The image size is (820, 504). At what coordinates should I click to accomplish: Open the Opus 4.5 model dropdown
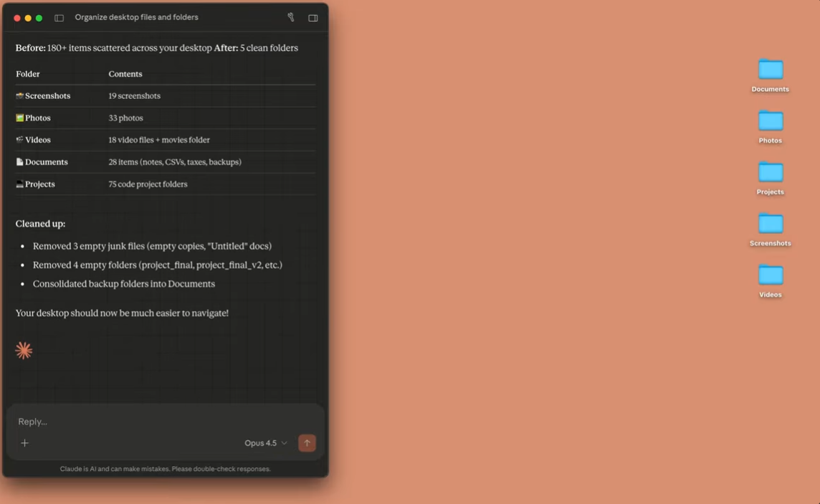pos(265,443)
